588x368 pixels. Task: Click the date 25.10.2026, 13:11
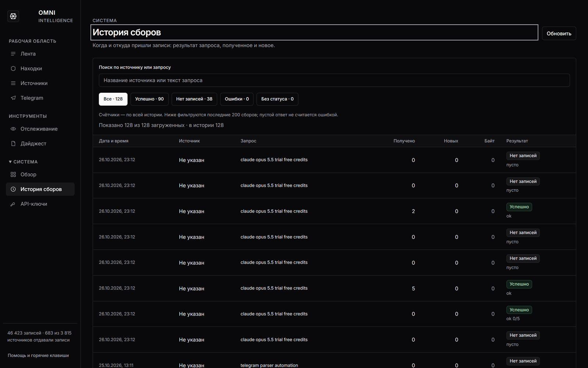coord(116,365)
